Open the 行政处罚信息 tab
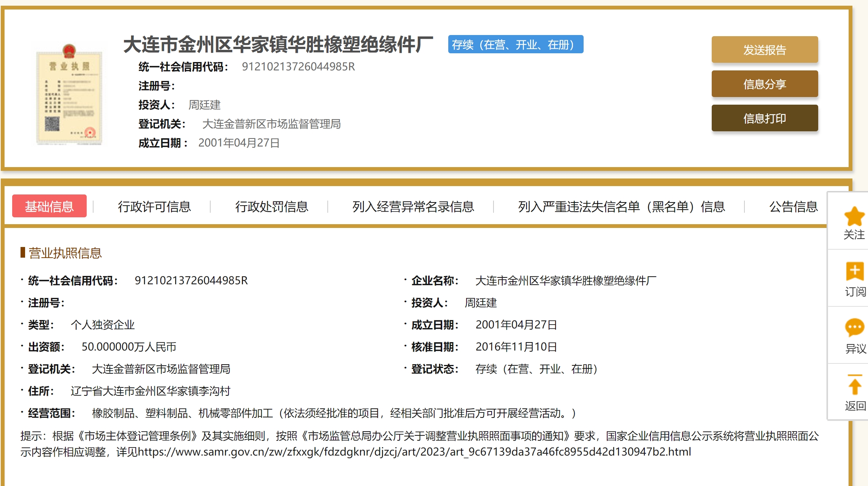868x486 pixels. [271, 206]
